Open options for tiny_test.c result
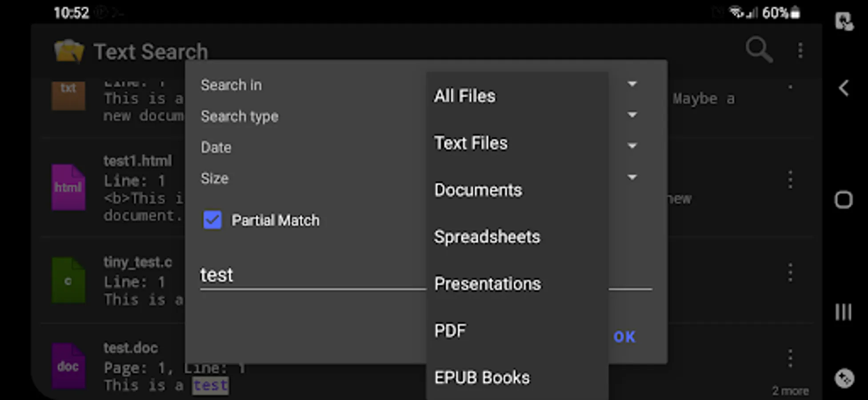This screenshot has height=400, width=868. tap(790, 272)
